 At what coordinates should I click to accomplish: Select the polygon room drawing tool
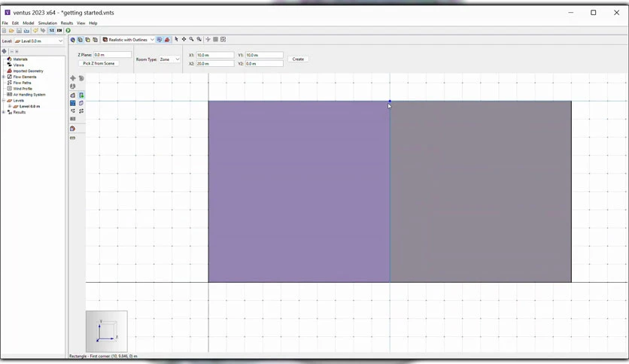coord(73,96)
